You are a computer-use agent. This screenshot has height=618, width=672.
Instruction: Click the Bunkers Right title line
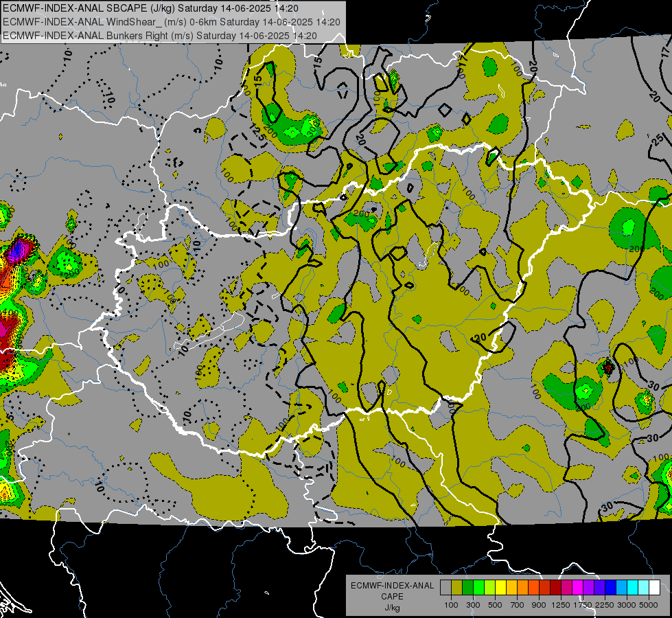point(160,36)
